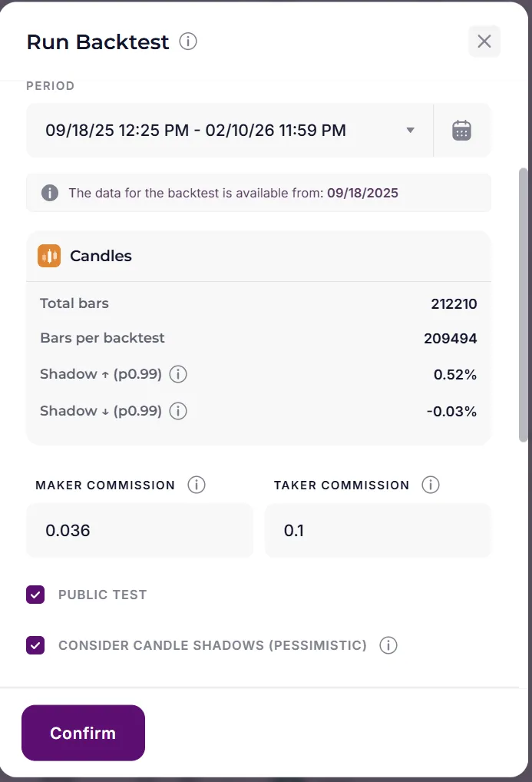Open the calendar date picker

(x=461, y=130)
